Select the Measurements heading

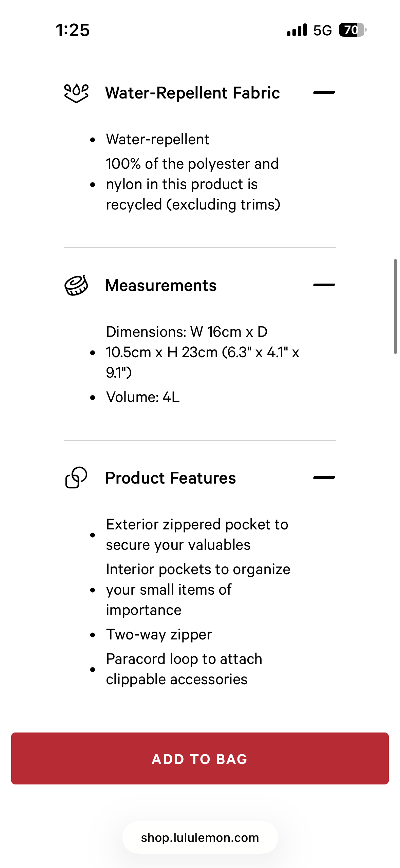(161, 285)
